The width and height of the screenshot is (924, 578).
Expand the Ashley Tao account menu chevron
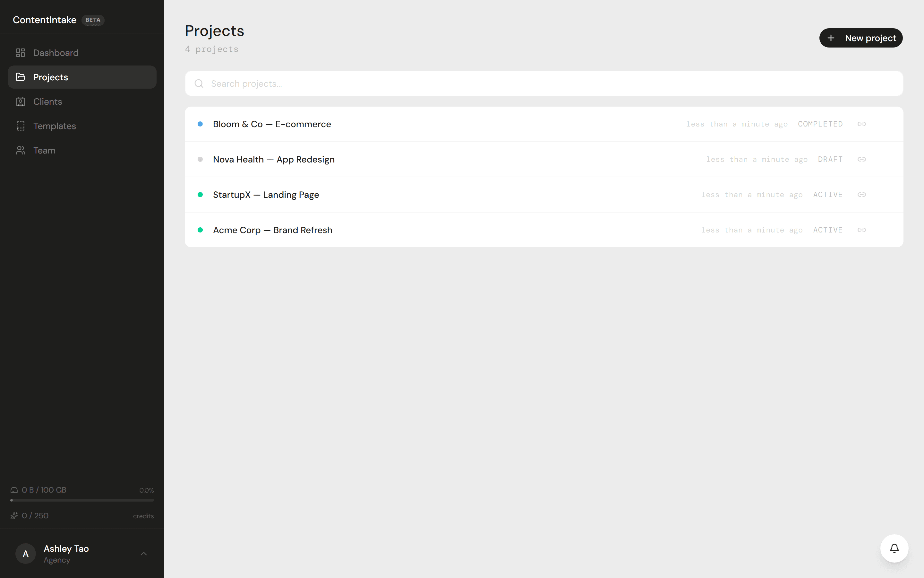point(143,554)
